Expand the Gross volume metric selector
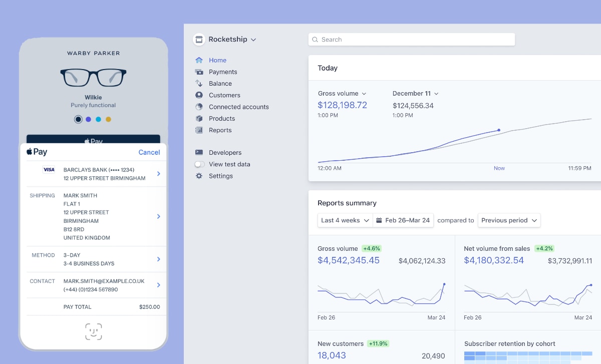Image resolution: width=601 pixels, height=364 pixels. point(342,94)
